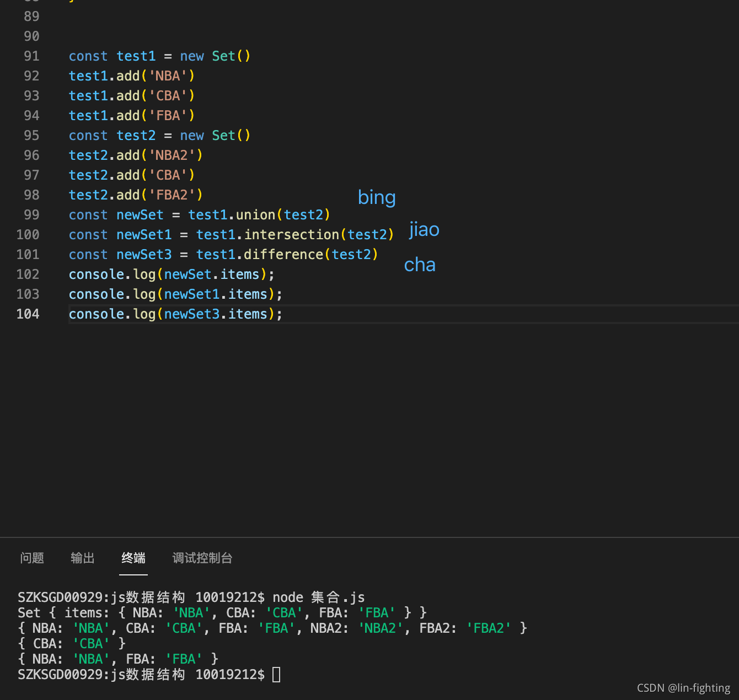
Task: Click console.log(newSet.items) line
Action: pyautogui.click(x=172, y=274)
